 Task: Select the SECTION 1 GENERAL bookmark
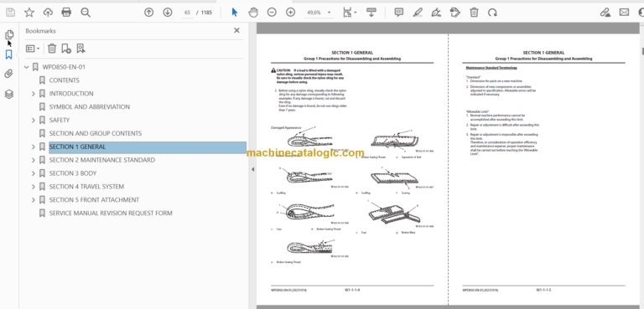tap(77, 147)
